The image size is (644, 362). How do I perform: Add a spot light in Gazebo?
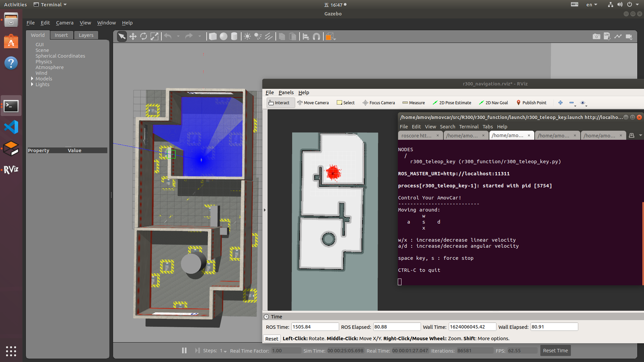[258, 36]
